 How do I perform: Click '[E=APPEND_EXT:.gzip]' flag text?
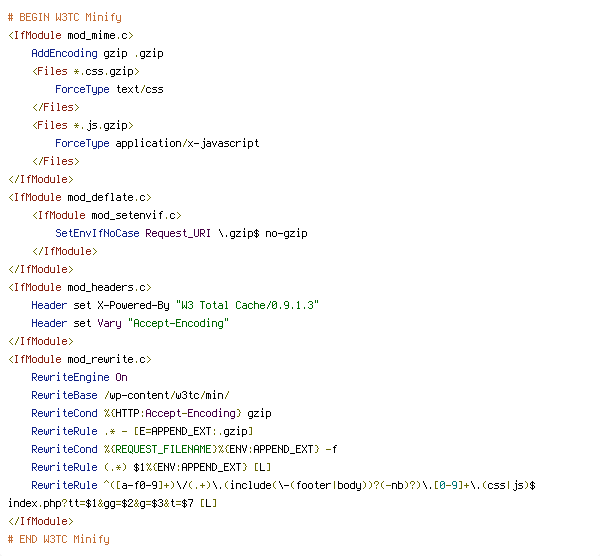point(193,431)
